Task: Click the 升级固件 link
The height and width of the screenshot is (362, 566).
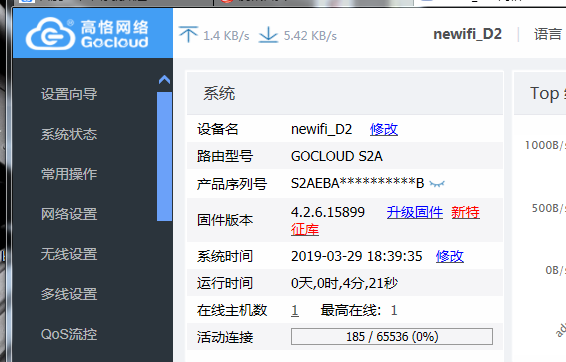Action: (415, 212)
